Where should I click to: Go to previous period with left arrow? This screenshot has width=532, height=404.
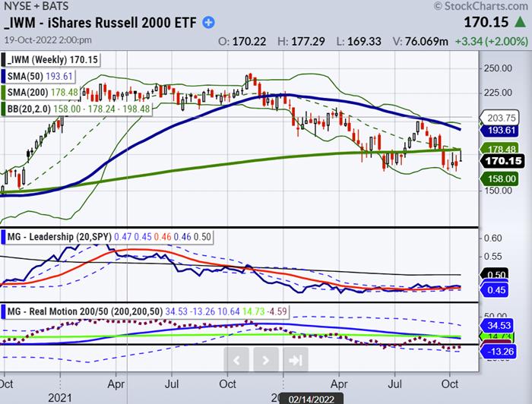[236, 360]
